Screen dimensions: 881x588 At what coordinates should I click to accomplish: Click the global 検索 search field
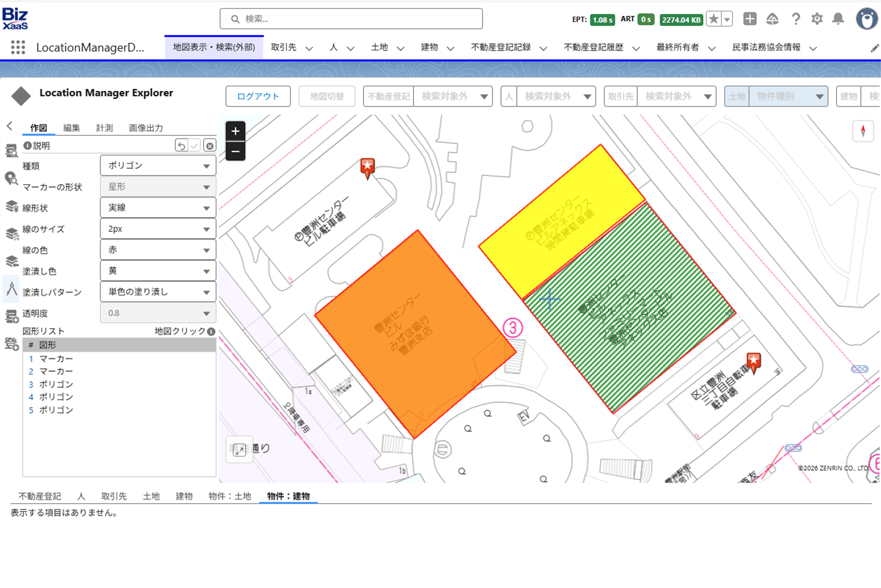pyautogui.click(x=351, y=19)
